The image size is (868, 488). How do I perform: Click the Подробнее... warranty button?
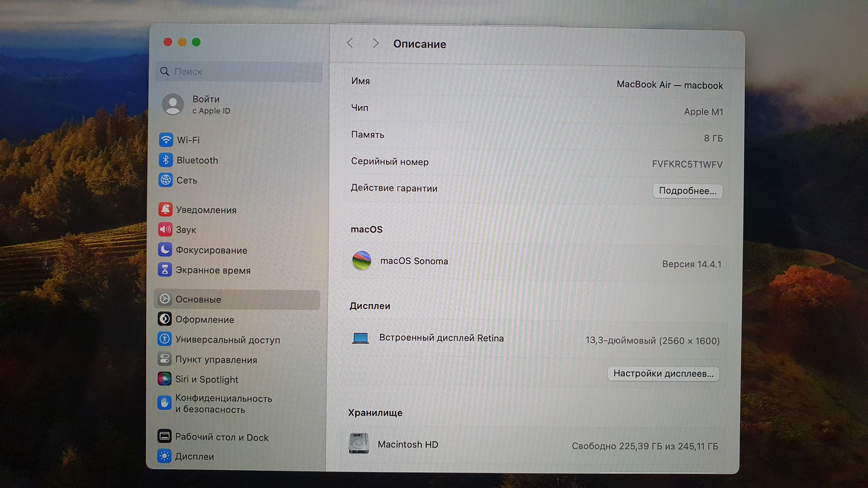[x=687, y=191]
